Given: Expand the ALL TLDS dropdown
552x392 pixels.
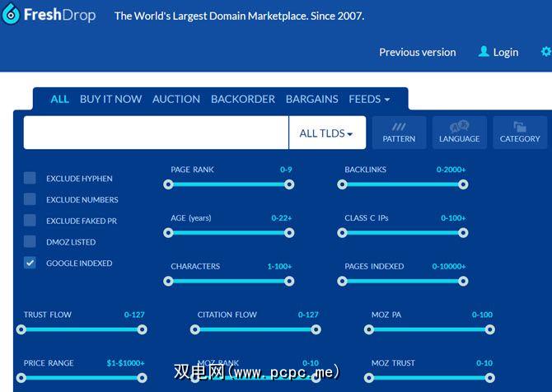Looking at the screenshot, I should 327,133.
